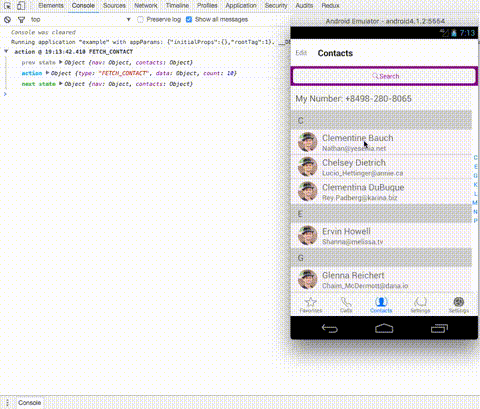Image resolution: width=480 pixels, height=409 pixels.
Task: Open the Settings tab with dark gear icon
Action: tap(459, 305)
